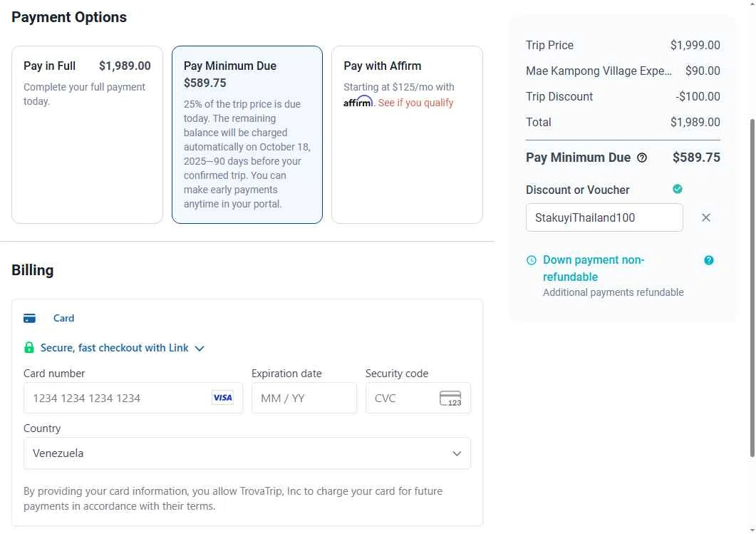756x534 pixels.
Task: Open the Country dropdown showing Venezuela
Action: pyautogui.click(x=247, y=453)
